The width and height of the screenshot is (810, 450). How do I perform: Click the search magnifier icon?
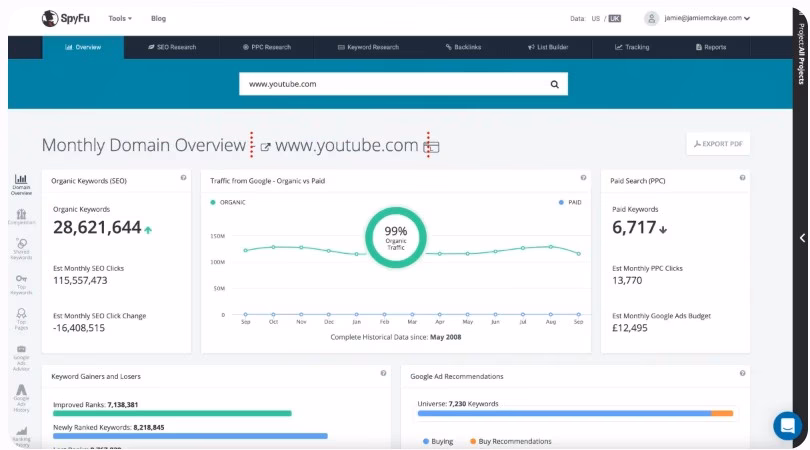(555, 85)
